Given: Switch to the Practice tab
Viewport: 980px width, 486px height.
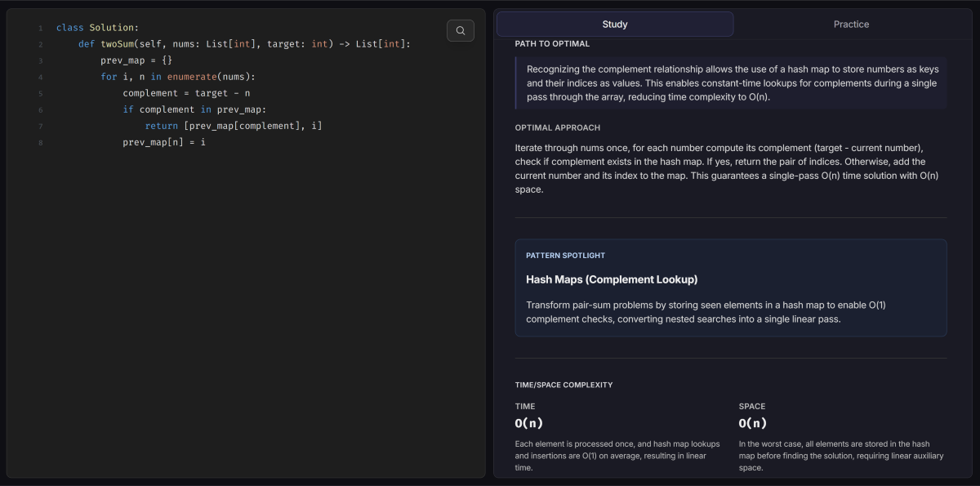Looking at the screenshot, I should 851,24.
